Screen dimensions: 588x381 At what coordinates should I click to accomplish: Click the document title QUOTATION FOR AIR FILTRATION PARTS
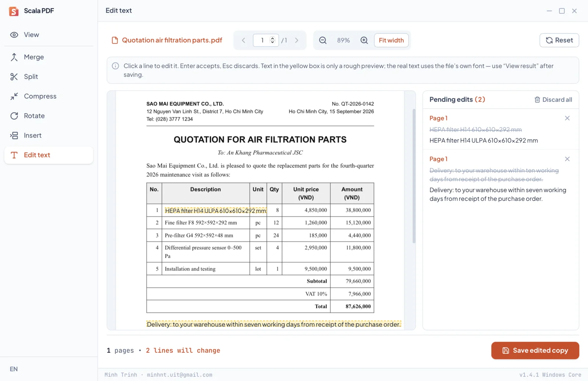(x=260, y=140)
